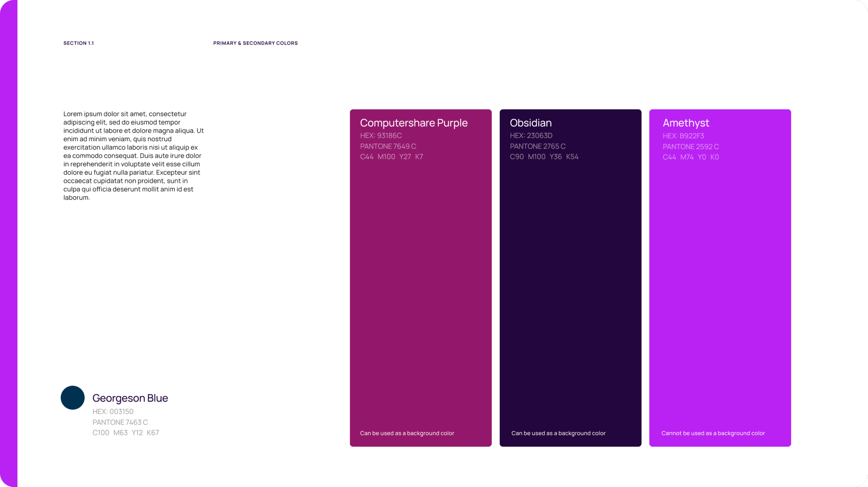Click the Lorem ipsum paragraph text

pos(133,156)
